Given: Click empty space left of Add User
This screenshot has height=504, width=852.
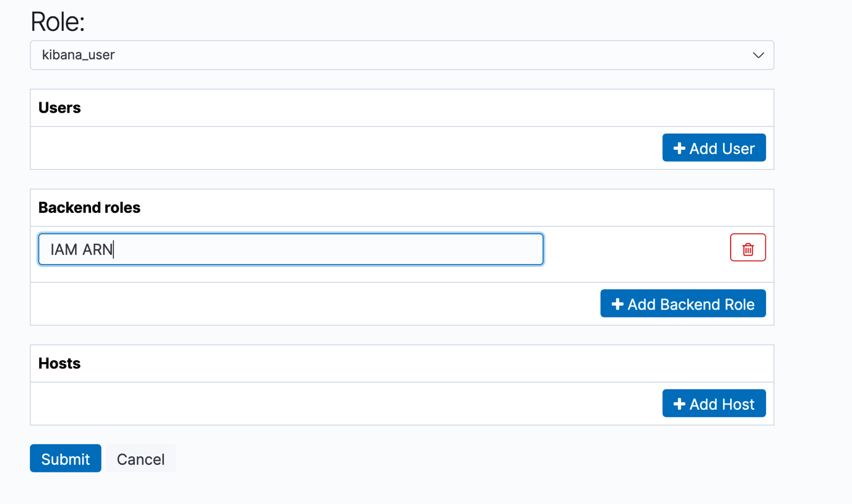Looking at the screenshot, I should 347,148.
